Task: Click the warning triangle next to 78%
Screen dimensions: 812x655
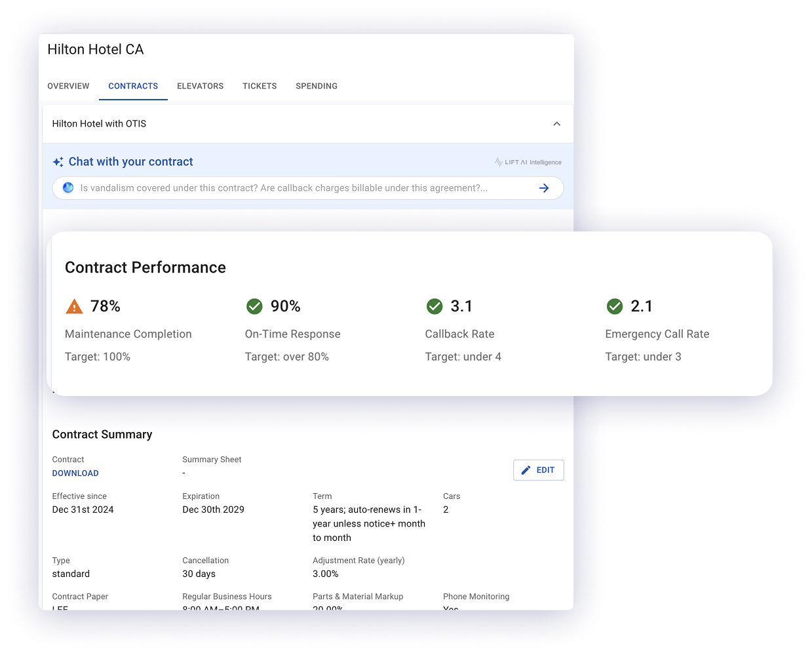Action: tap(74, 306)
